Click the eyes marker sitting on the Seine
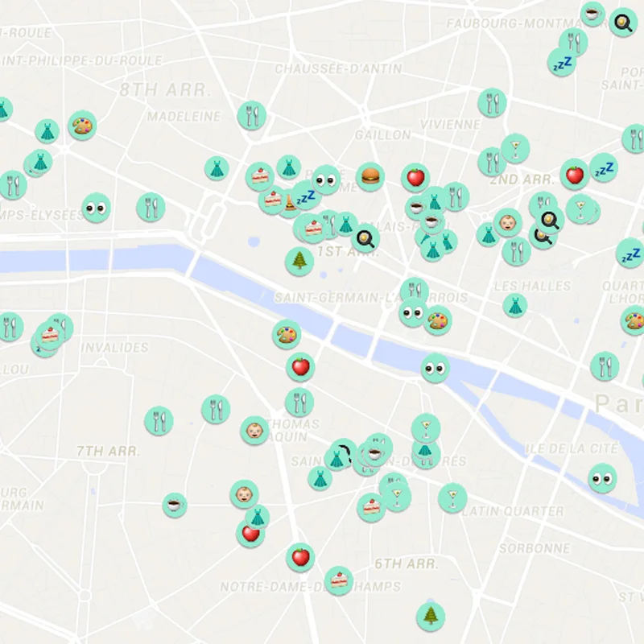Image resolution: width=644 pixels, height=644 pixels. [435, 368]
